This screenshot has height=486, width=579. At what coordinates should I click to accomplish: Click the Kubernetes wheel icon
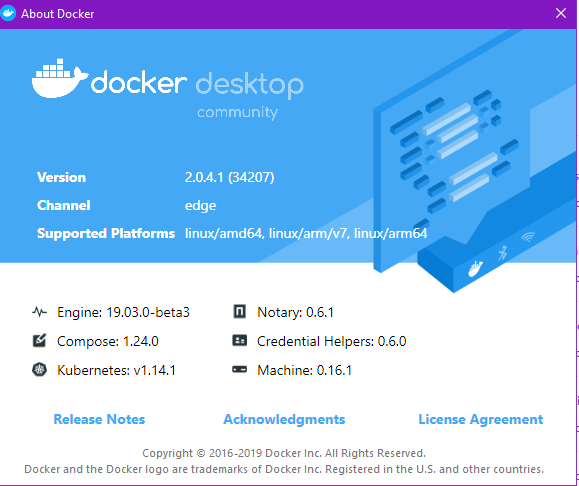(40, 369)
